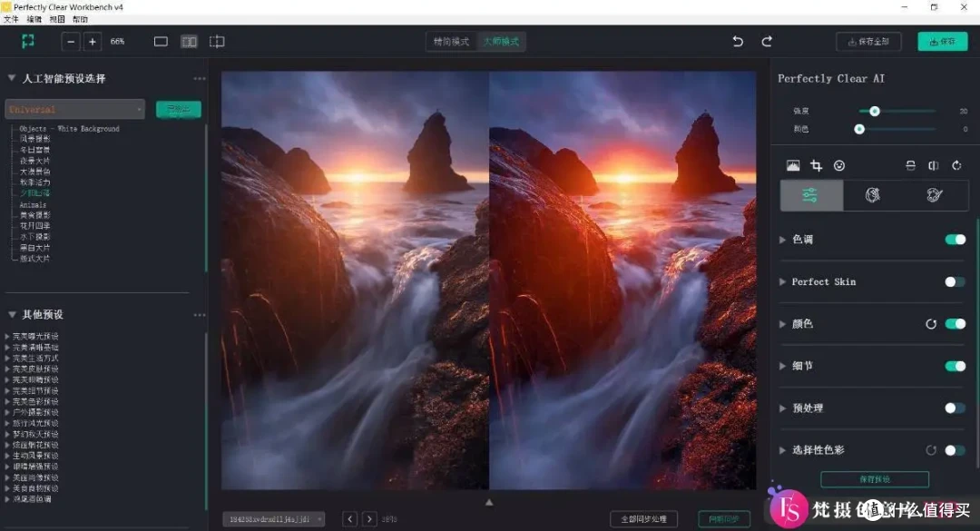Select the Animals preset
Screen dimensions: 980x531
pyautogui.click(x=33, y=205)
